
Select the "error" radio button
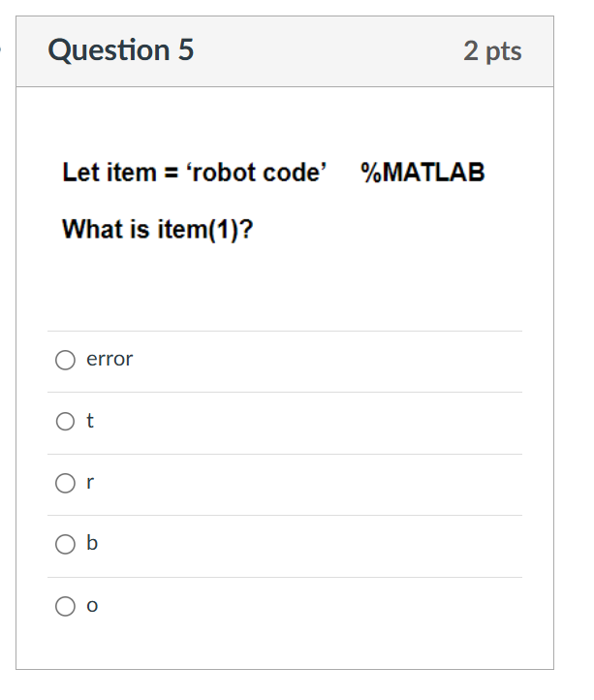pos(65,360)
